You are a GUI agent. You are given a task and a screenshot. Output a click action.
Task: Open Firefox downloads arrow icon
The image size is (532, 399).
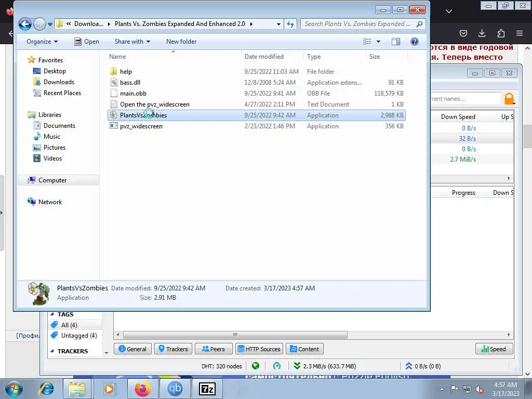click(482, 33)
